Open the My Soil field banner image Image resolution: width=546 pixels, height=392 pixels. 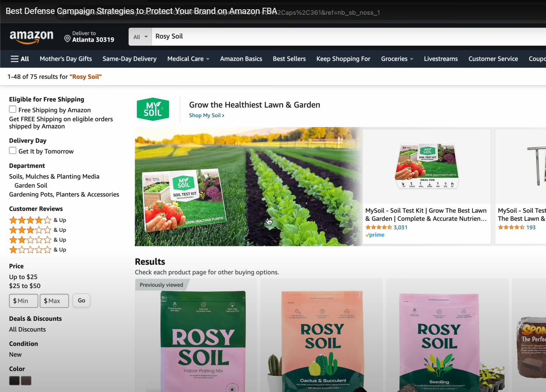point(248,187)
